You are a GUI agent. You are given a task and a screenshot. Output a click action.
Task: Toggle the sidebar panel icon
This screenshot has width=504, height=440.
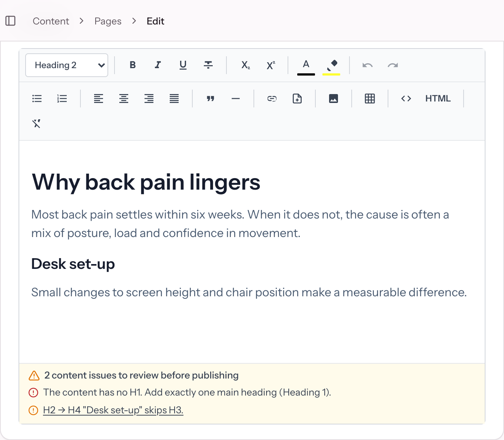tap(10, 21)
